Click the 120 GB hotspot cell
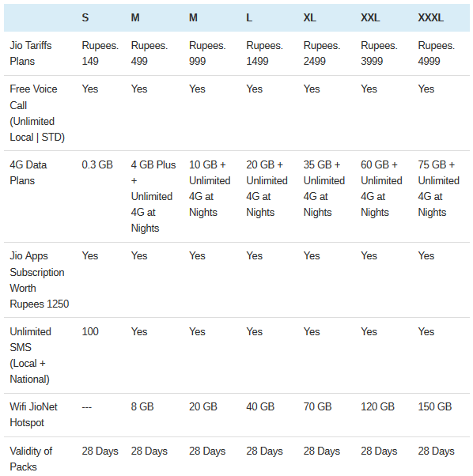The image size is (473, 476). click(x=377, y=406)
